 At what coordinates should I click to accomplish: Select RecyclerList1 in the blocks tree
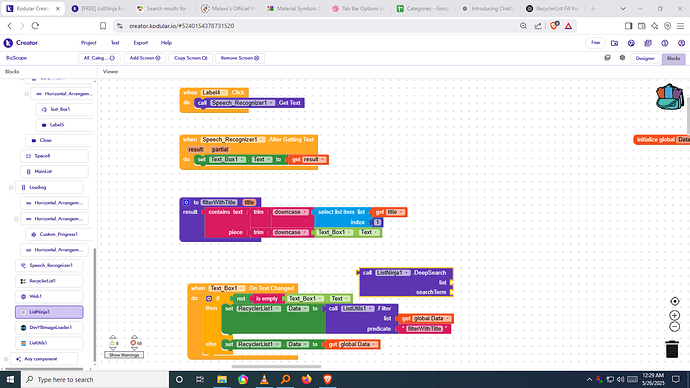[49, 281]
